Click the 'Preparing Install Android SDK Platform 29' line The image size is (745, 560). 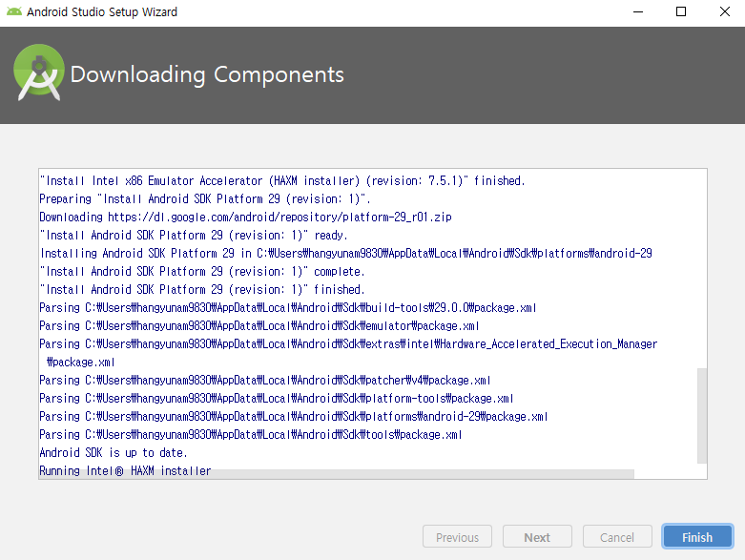coord(205,199)
